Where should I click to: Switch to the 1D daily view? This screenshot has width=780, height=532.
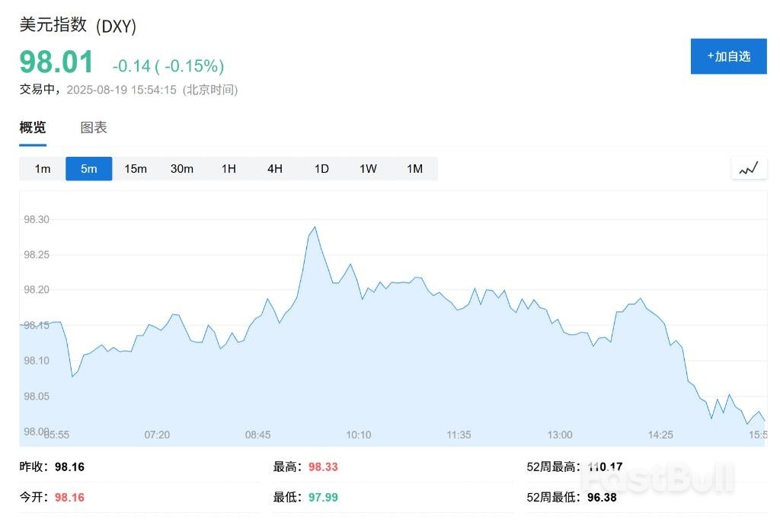click(x=321, y=168)
